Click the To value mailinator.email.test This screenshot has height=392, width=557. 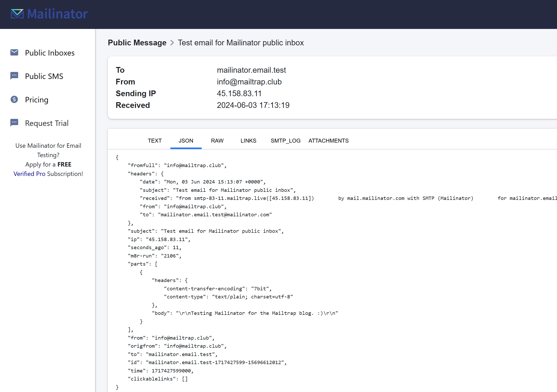pyautogui.click(x=251, y=70)
